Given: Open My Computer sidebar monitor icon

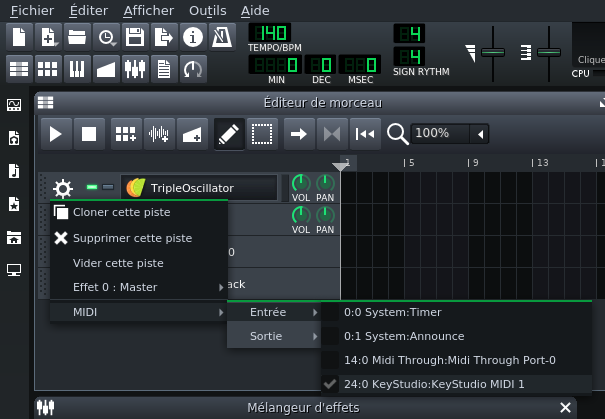Looking at the screenshot, I should tap(14, 270).
